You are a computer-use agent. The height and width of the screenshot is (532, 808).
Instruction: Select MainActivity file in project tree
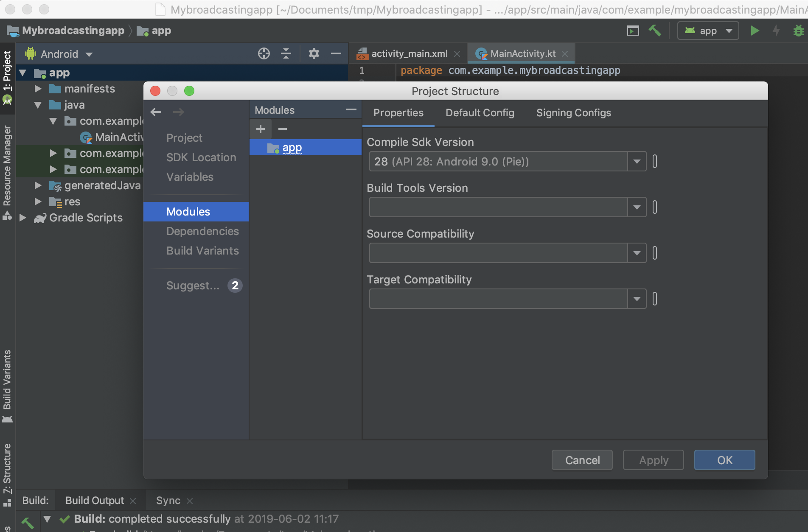tap(112, 137)
